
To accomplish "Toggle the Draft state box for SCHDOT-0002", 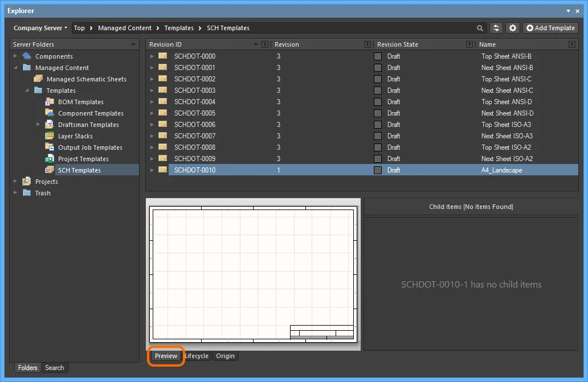I will coord(378,79).
